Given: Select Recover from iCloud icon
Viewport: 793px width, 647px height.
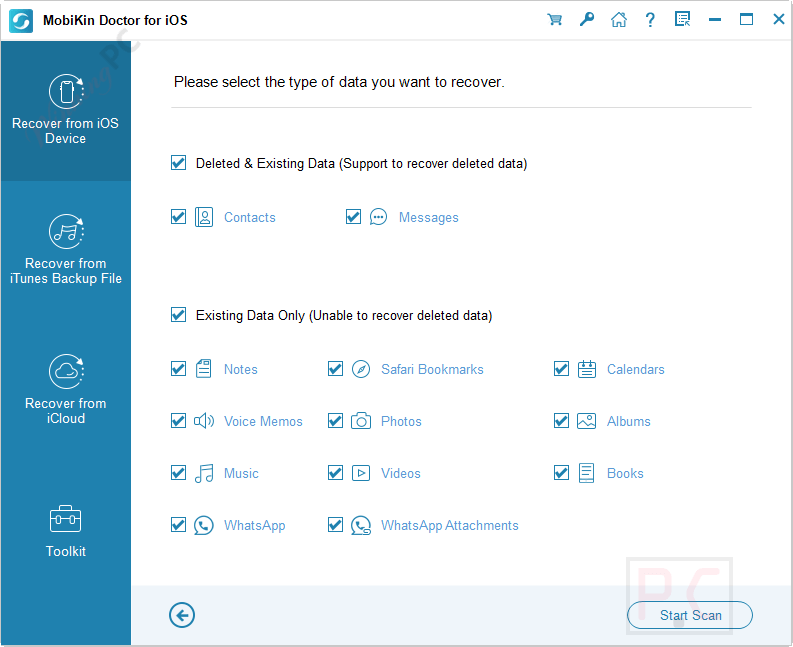Looking at the screenshot, I should (x=66, y=372).
